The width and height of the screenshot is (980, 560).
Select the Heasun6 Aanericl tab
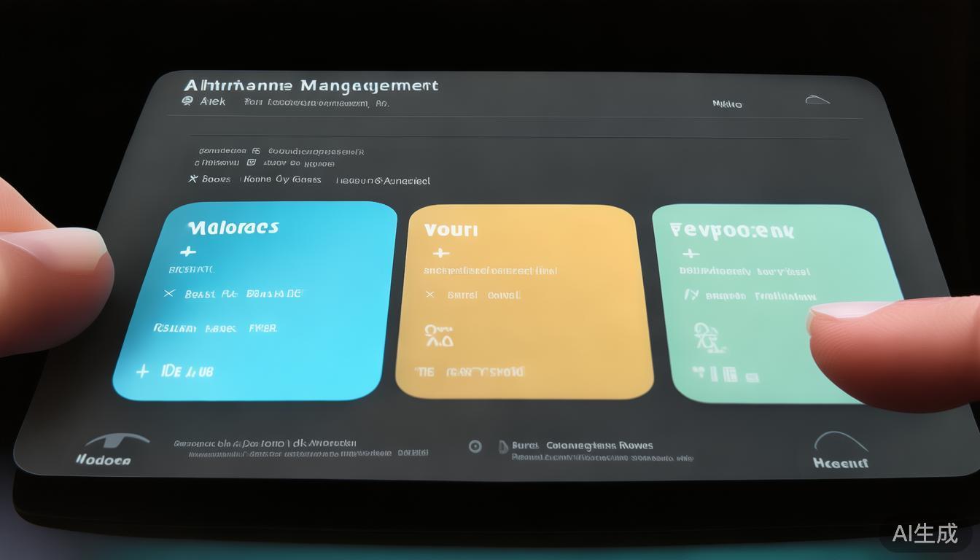pyautogui.click(x=383, y=180)
